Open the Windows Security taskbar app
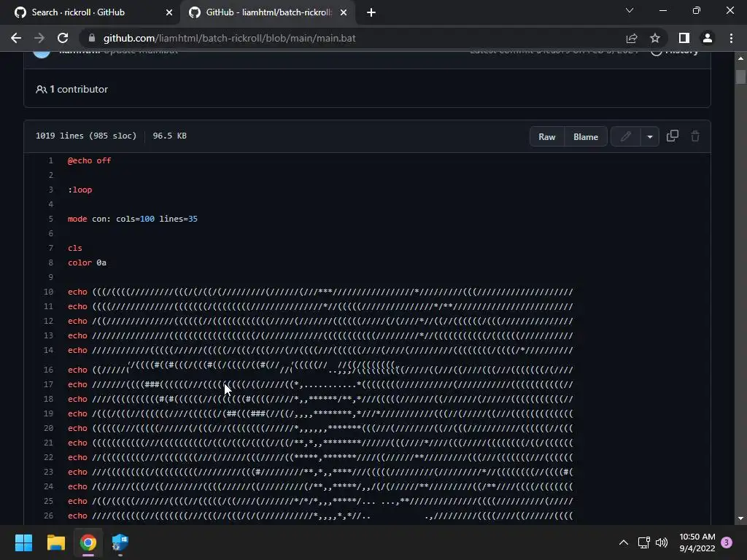 120,542
